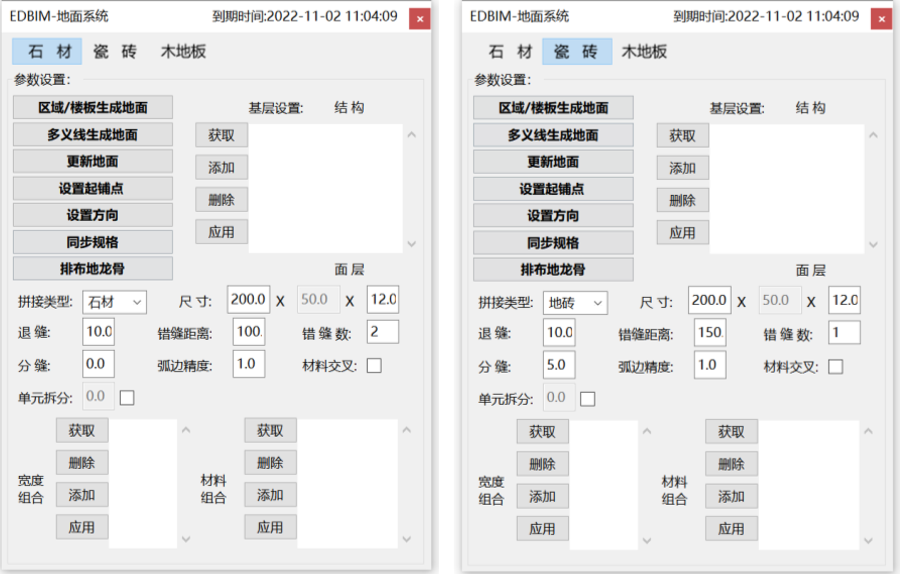
Task: Click 更新地面 in right window
Action: [553, 162]
